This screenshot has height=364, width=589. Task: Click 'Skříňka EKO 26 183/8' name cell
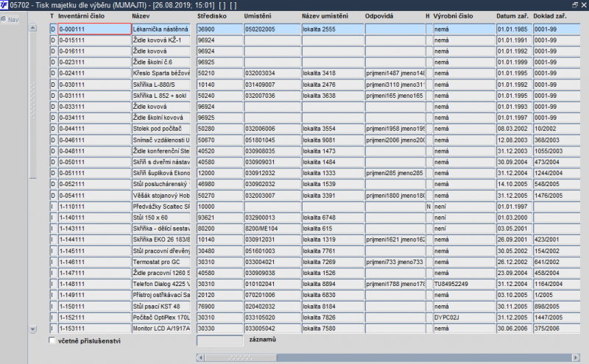[x=161, y=240]
